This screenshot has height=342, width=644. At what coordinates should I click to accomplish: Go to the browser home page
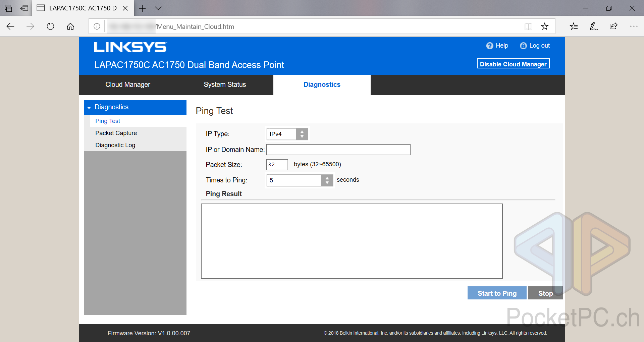pyautogui.click(x=70, y=26)
